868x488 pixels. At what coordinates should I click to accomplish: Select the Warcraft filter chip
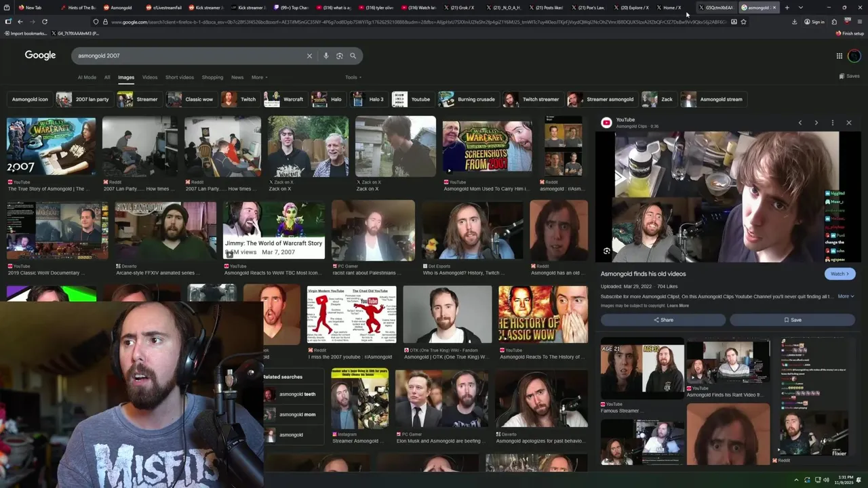(x=285, y=99)
